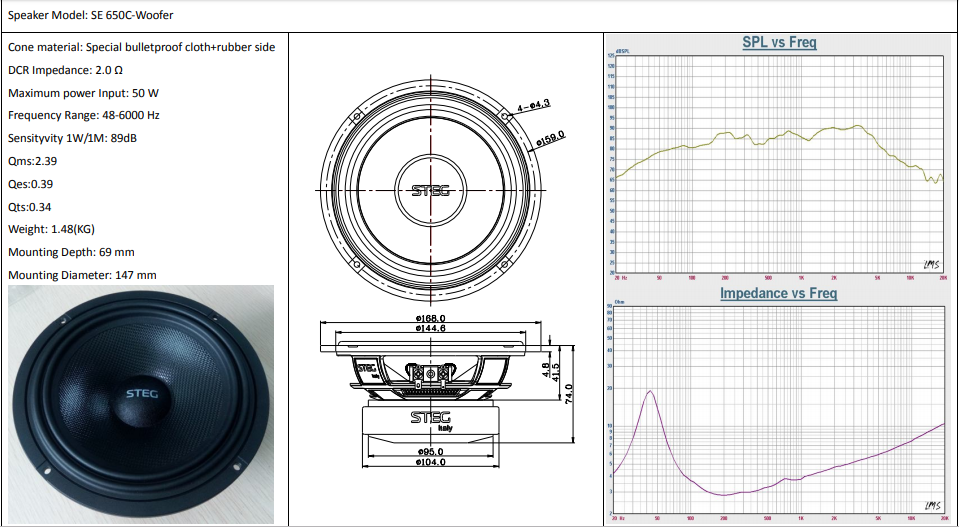
Task: Click the 74.0 height dimension label
Action: point(569,390)
